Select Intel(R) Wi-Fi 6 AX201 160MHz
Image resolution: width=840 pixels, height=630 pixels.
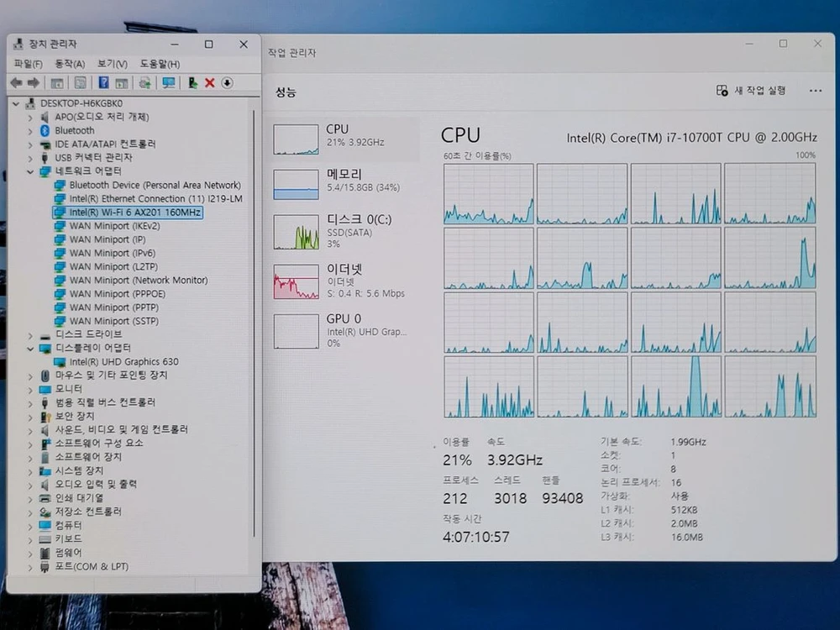pyautogui.click(x=134, y=213)
